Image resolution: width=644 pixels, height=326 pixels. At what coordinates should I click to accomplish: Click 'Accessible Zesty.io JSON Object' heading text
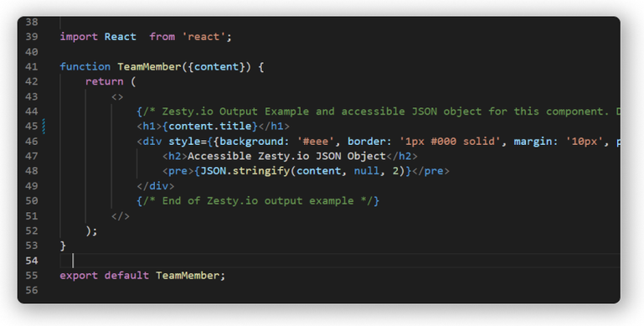(x=286, y=156)
